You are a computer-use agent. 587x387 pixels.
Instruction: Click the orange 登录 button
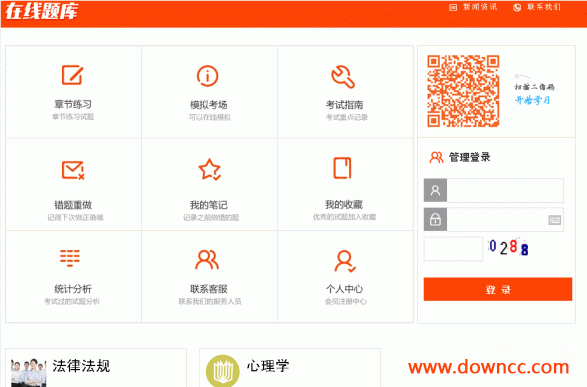click(498, 289)
